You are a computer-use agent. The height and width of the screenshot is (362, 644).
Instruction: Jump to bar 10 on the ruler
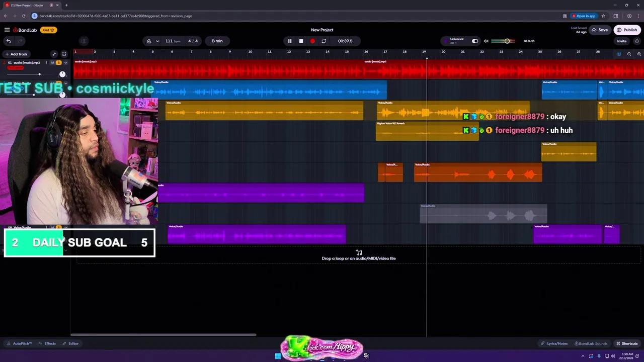coord(250,52)
